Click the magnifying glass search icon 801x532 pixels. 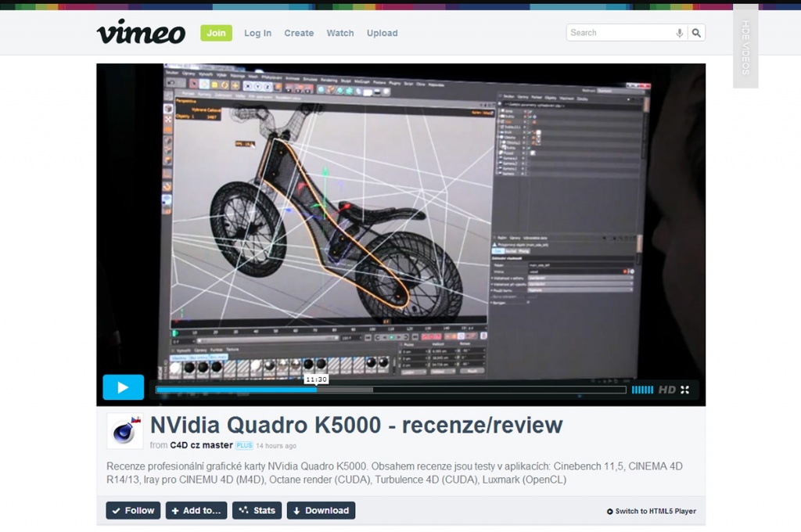coord(696,33)
